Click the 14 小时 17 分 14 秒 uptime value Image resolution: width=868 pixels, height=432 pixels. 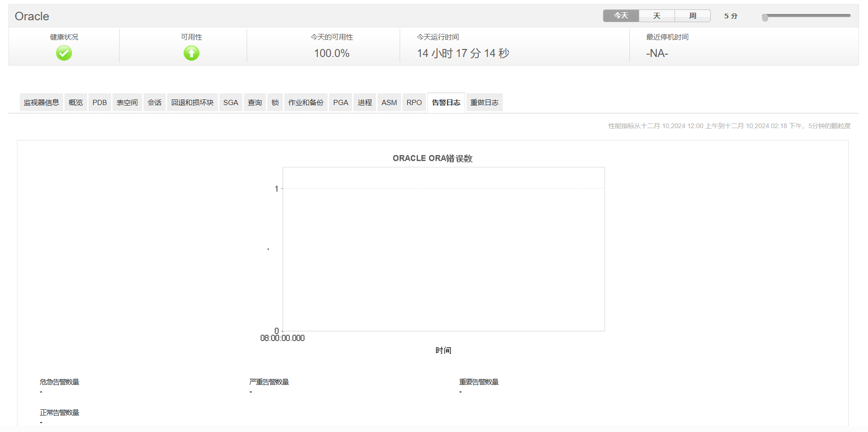[463, 53]
